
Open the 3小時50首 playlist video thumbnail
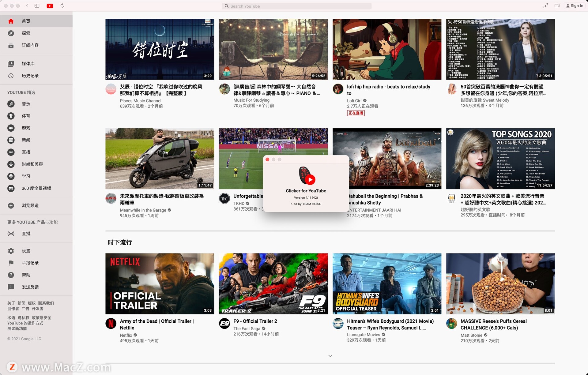click(500, 49)
